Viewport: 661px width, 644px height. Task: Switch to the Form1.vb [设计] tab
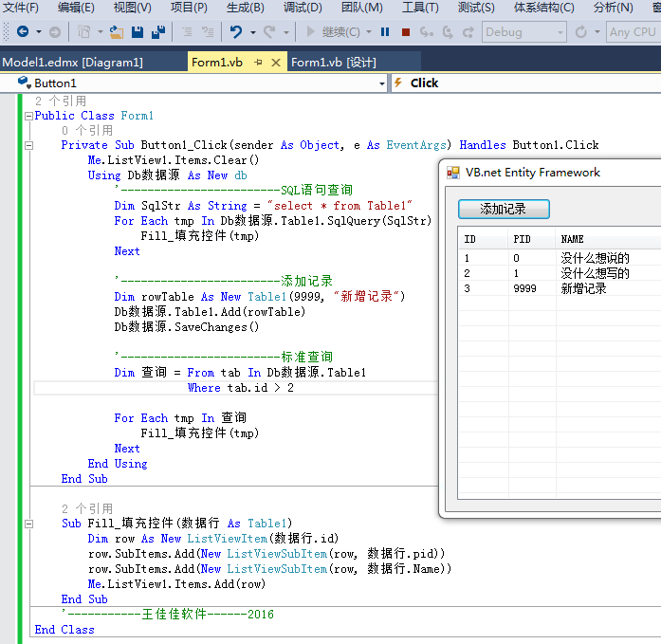333,63
